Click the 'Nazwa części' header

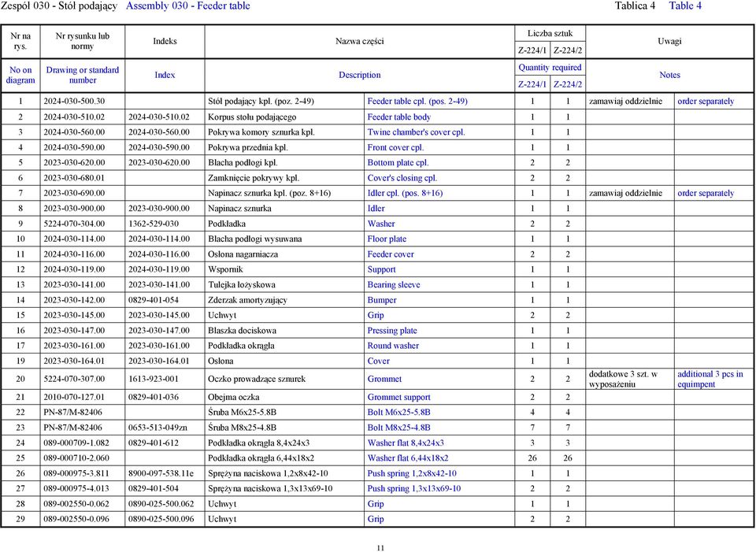[360, 42]
